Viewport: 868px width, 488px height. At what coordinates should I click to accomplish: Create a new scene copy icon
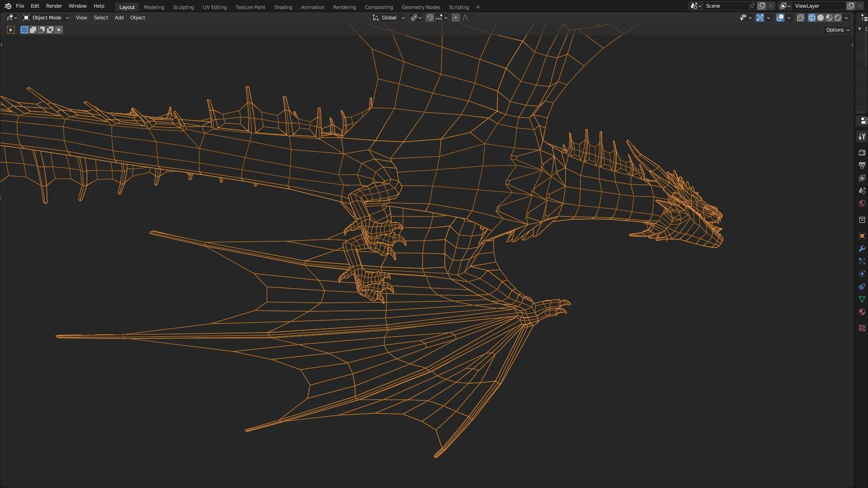762,6
